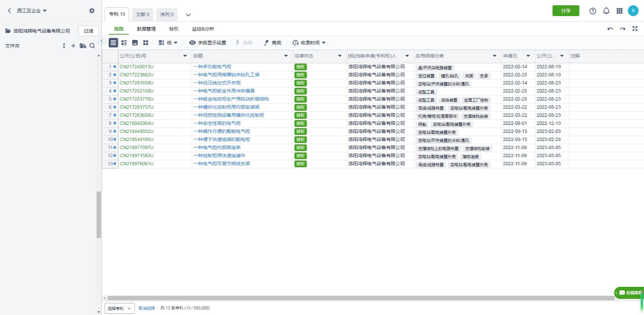
Task: Switch to the 专利 13 tab
Action: click(117, 14)
